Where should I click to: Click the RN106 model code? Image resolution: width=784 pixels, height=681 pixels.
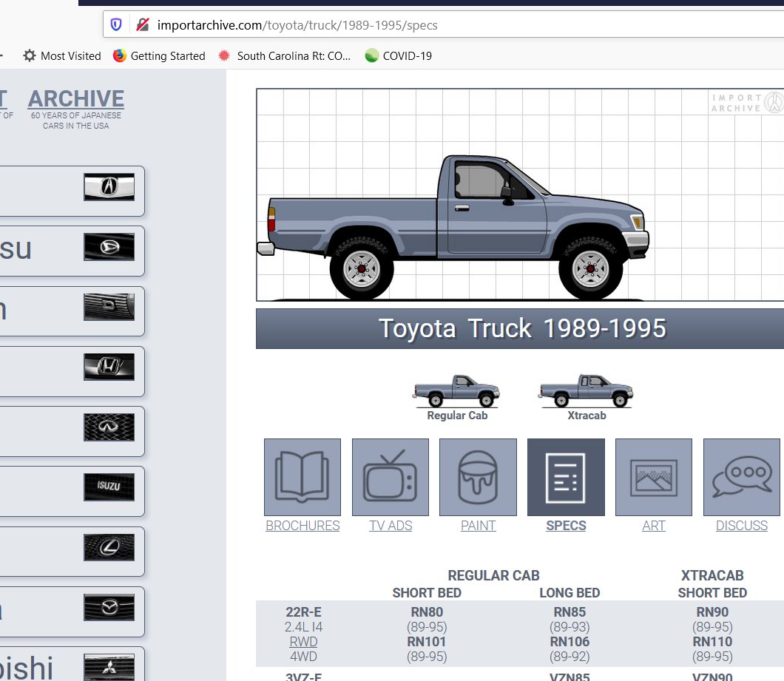pos(570,642)
